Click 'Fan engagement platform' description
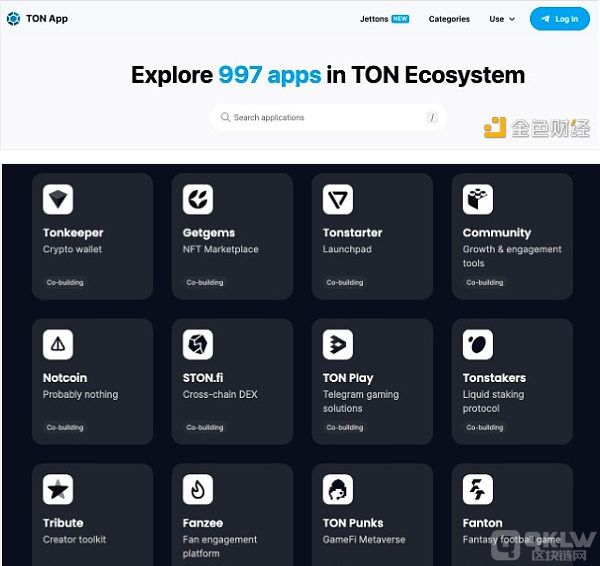Image resolution: width=600 pixels, height=566 pixels. pyautogui.click(x=220, y=546)
